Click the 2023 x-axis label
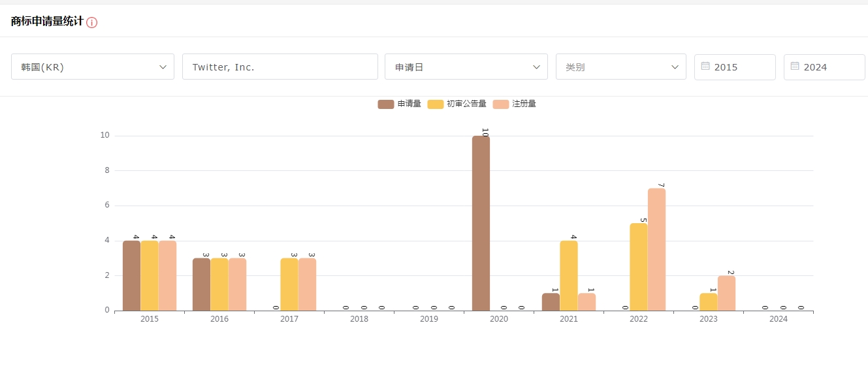 coord(709,319)
